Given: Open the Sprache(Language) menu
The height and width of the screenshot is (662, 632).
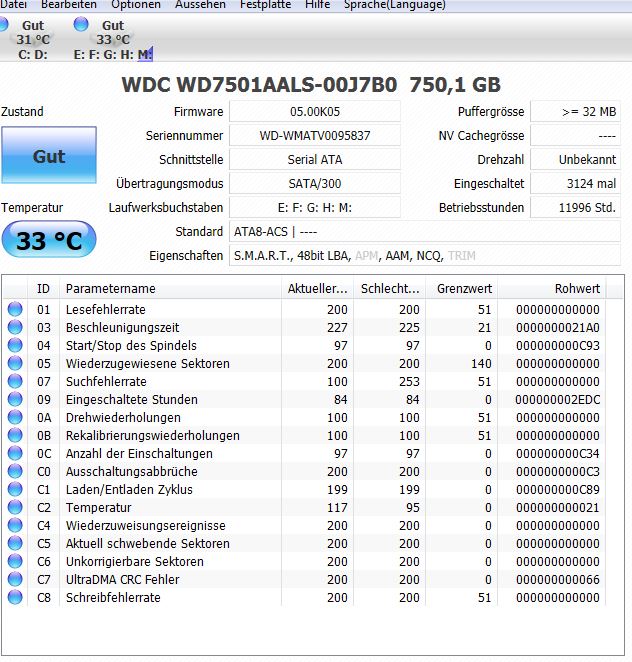Looking at the screenshot, I should click(x=395, y=5).
